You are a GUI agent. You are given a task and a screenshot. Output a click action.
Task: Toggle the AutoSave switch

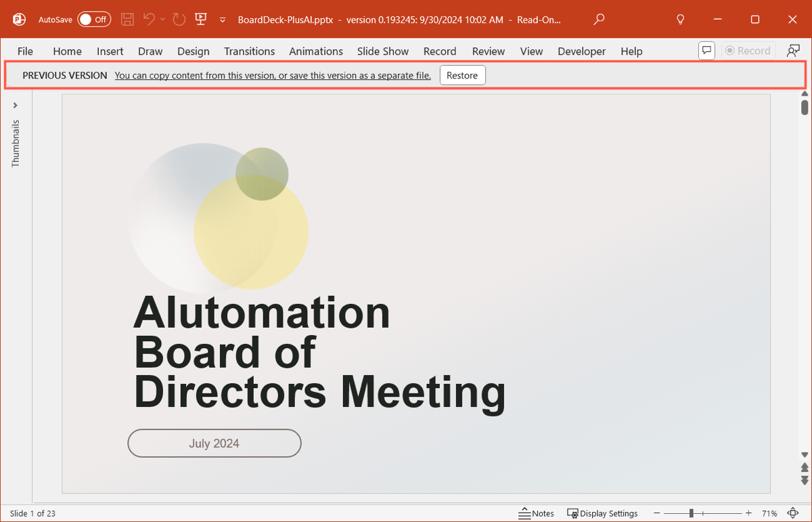93,20
